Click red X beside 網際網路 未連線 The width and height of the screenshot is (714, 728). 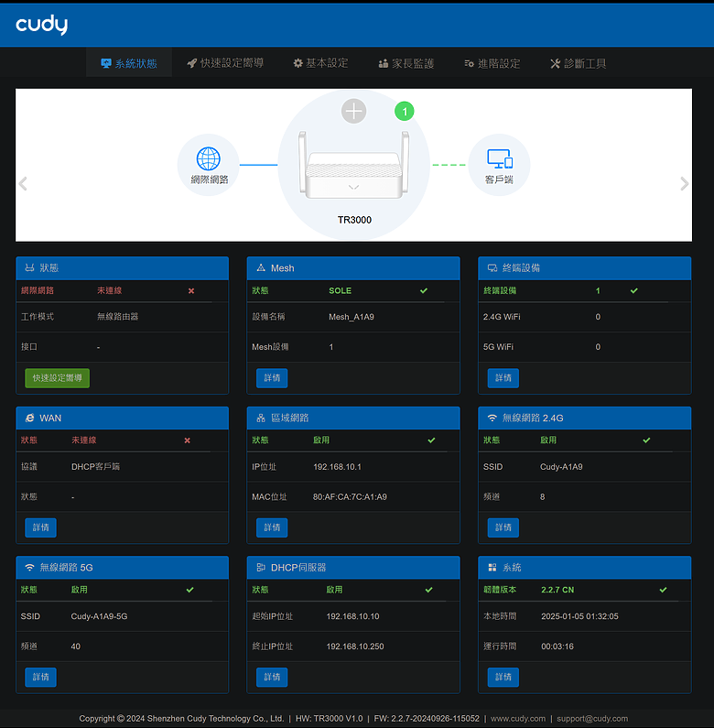click(x=191, y=290)
